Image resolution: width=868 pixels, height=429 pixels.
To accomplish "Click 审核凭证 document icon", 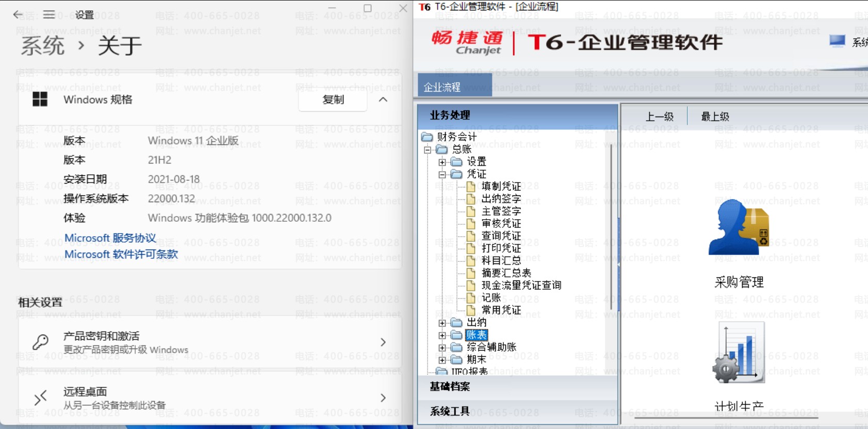I will click(x=471, y=223).
